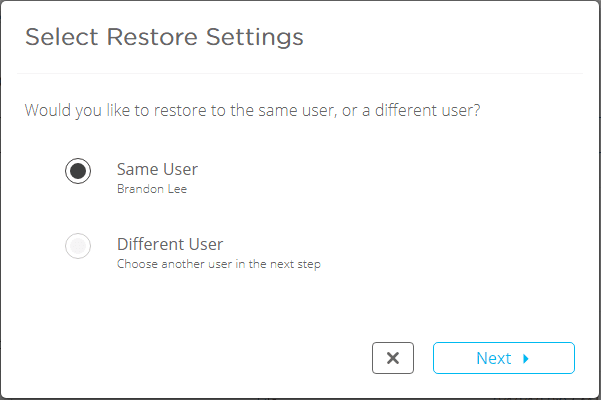Click the filled dot inside Same User radio

click(78, 171)
